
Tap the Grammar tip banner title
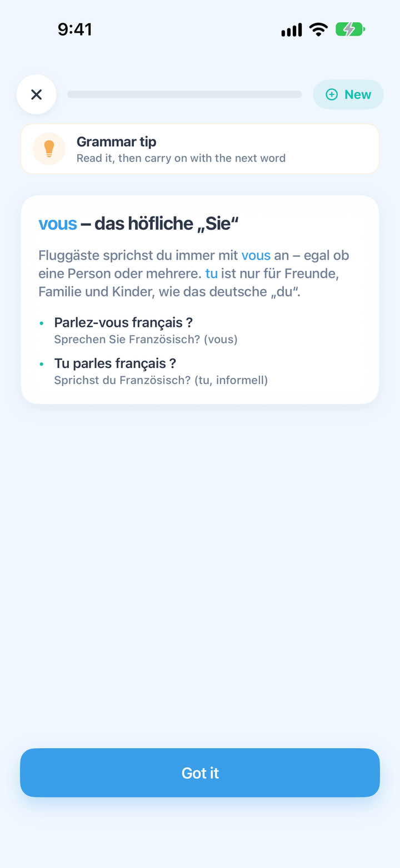point(116,142)
